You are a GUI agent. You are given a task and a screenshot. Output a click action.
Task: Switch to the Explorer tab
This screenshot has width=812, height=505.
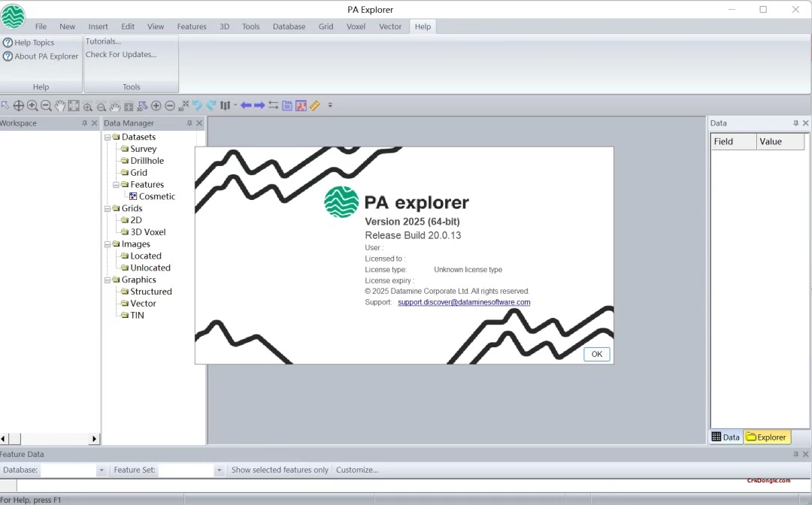(x=767, y=437)
